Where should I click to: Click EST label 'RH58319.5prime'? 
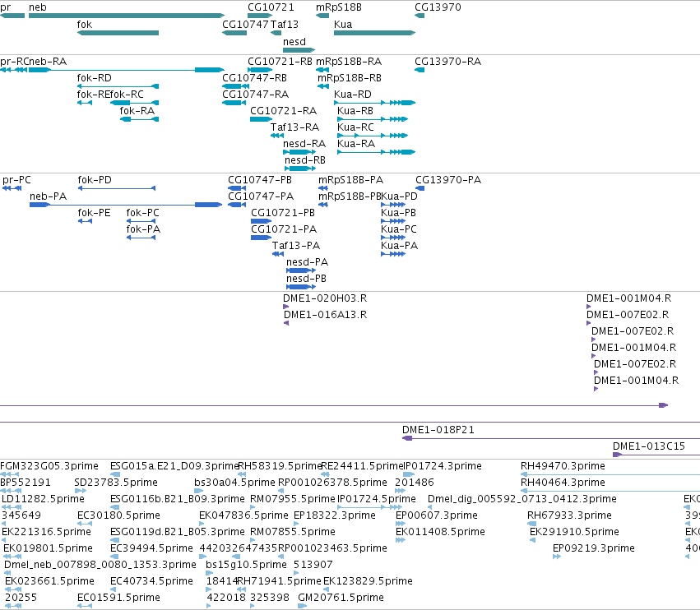coord(280,465)
